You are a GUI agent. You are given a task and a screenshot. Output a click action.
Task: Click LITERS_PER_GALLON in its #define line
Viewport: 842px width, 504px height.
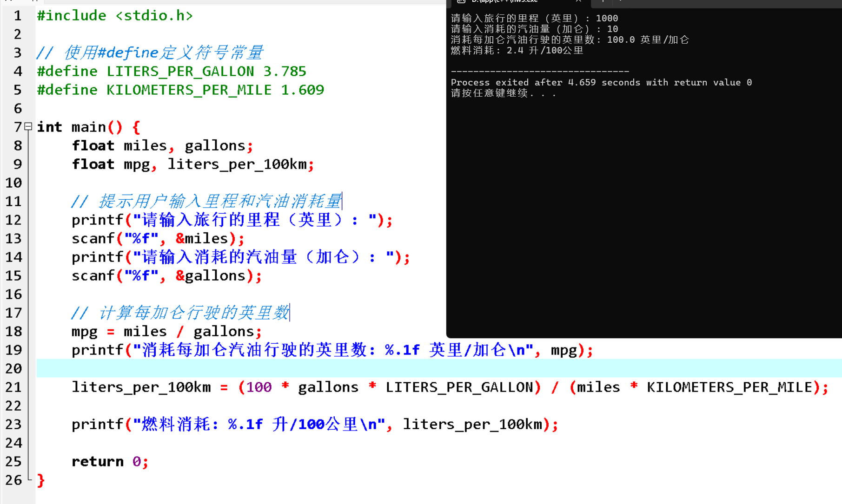click(180, 72)
